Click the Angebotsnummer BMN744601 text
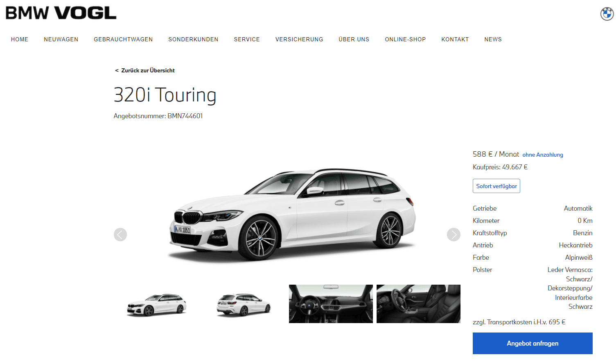616x364 pixels. tap(158, 116)
